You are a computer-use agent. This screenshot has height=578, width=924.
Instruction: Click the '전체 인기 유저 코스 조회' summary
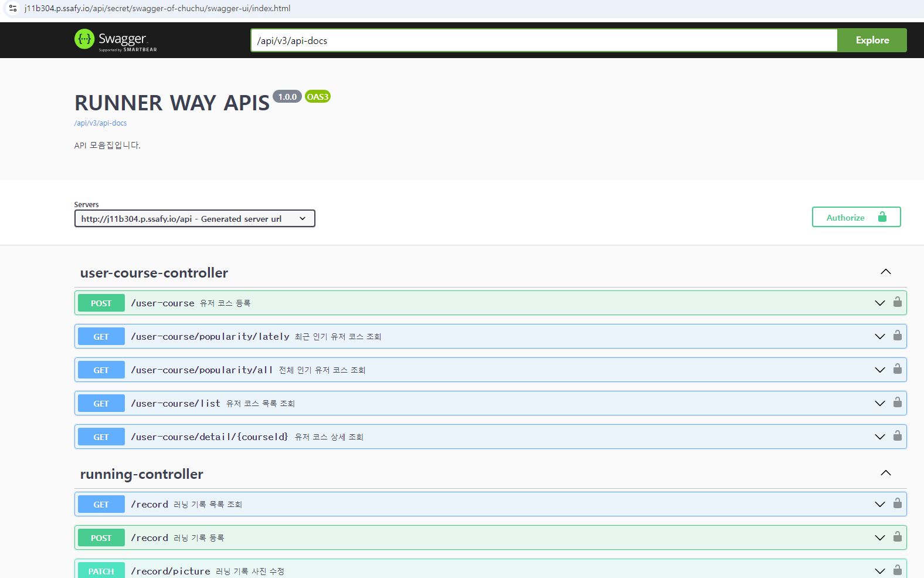pyautogui.click(x=322, y=370)
